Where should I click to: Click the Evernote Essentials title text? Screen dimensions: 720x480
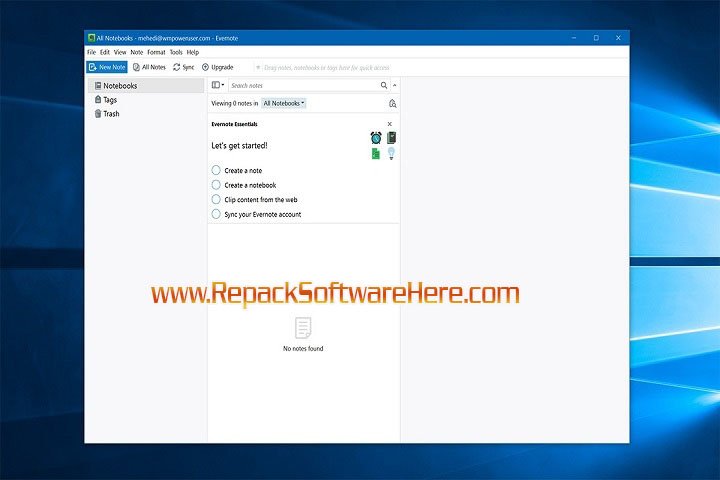[234, 124]
